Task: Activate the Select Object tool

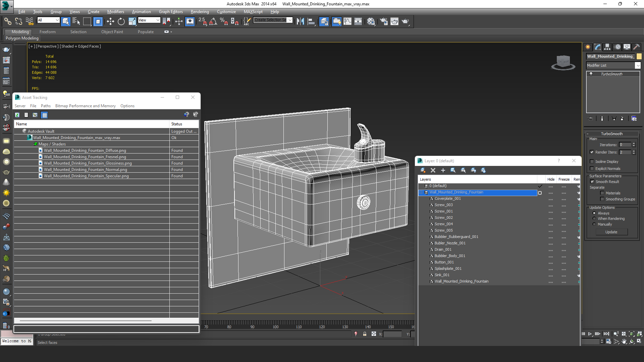Action: 66,21
